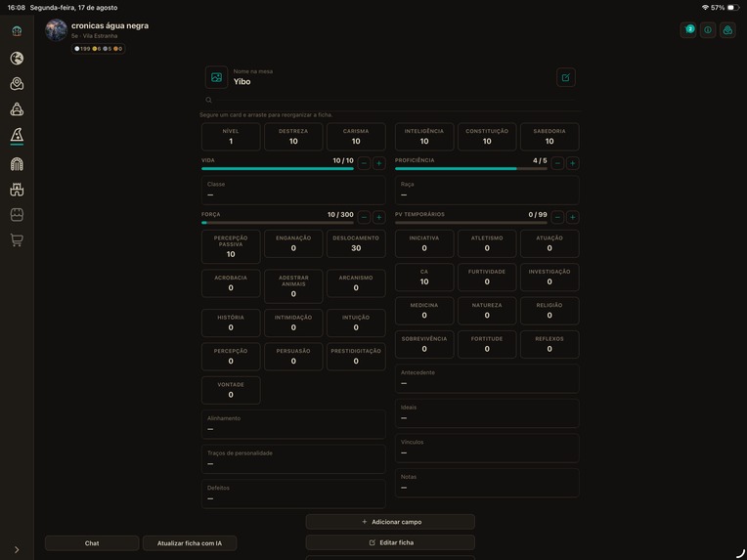This screenshot has height=560, width=747.
Task: Click the Defeitos field
Action: point(293,494)
